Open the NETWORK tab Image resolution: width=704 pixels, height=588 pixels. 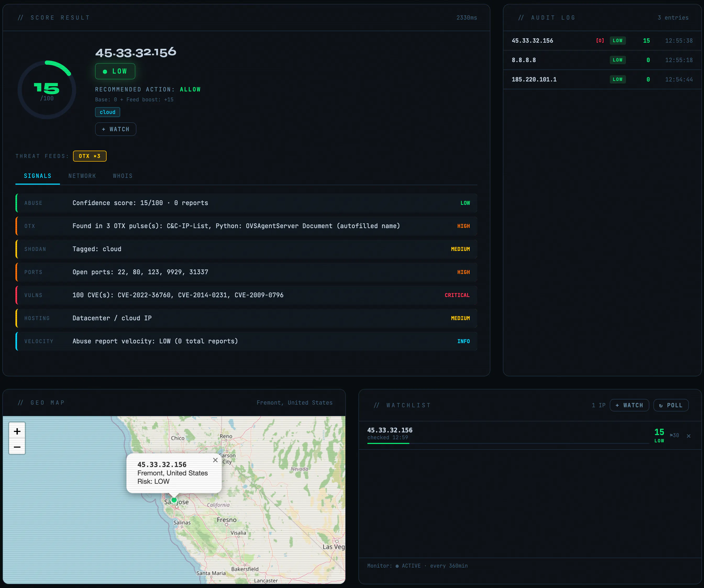tap(82, 176)
